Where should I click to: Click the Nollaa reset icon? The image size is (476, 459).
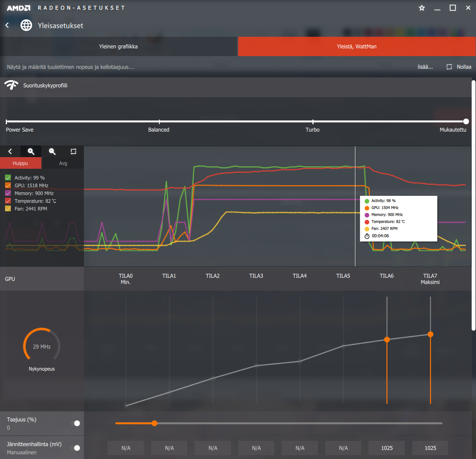449,67
